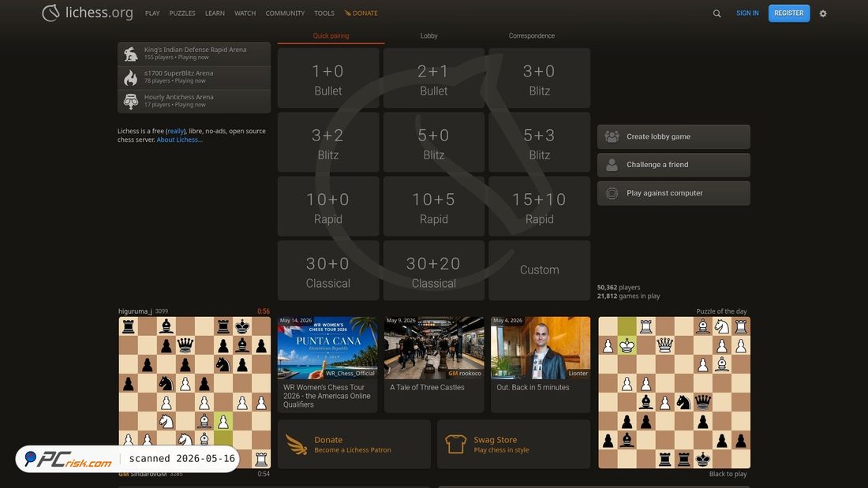This screenshot has width=868, height=488.
Task: Click the white queen on the puzzle board
Action: [x=665, y=345]
